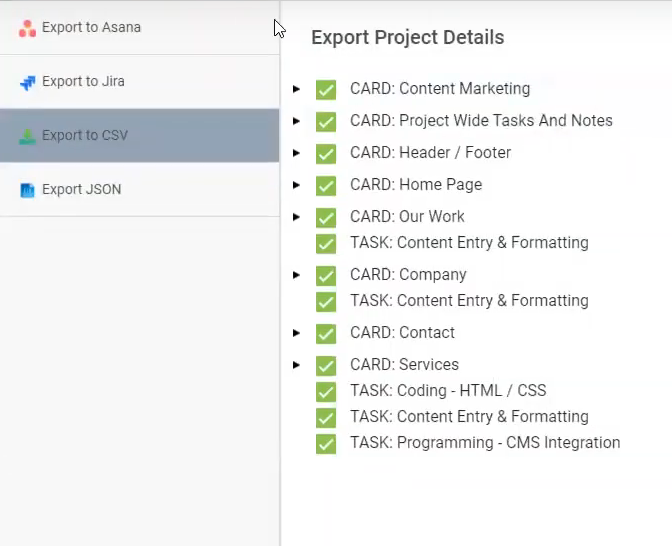The image size is (672, 546).
Task: Toggle the Coding - HTML / CSS task checkbox
Action: click(326, 391)
